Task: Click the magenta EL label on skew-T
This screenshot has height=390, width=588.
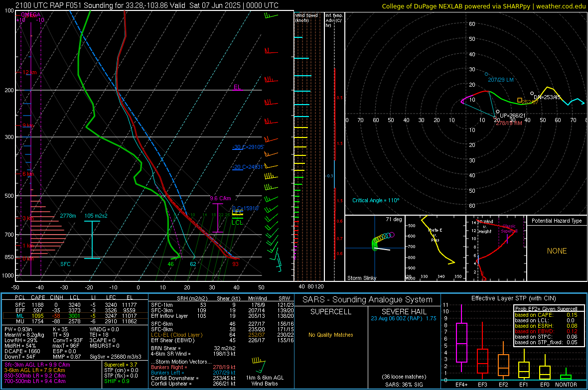Action: tap(237, 87)
